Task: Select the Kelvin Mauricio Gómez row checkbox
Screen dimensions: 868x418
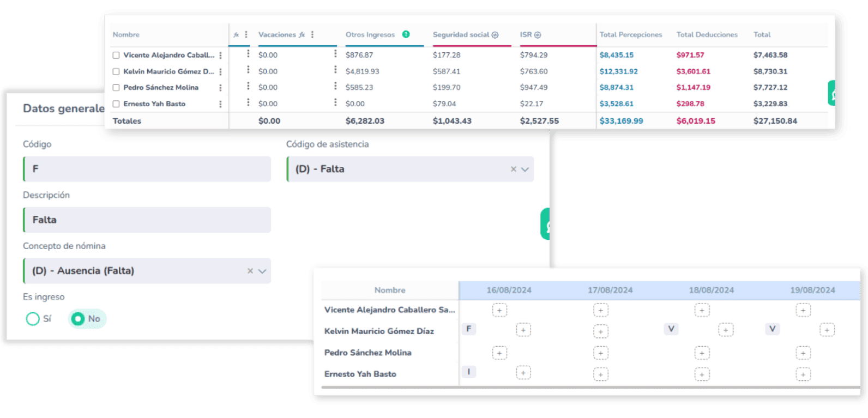Action: [x=116, y=71]
